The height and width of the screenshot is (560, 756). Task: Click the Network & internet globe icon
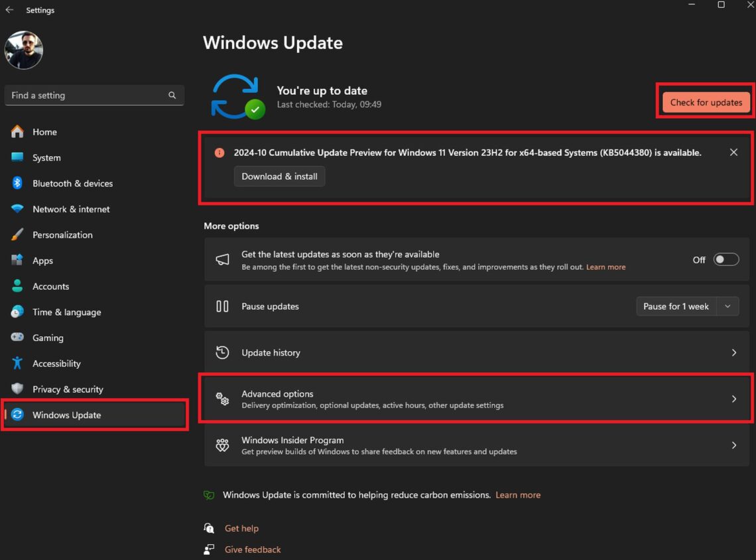point(18,209)
